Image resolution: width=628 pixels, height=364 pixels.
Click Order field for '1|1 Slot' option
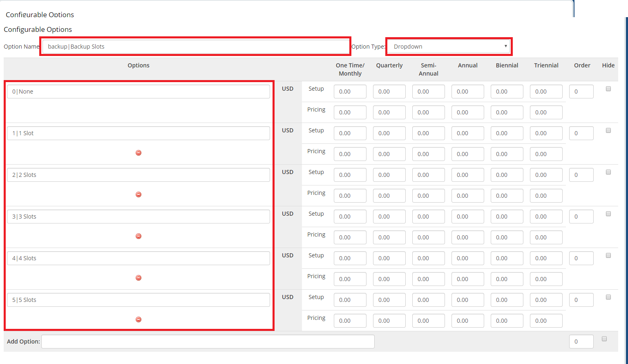581,133
